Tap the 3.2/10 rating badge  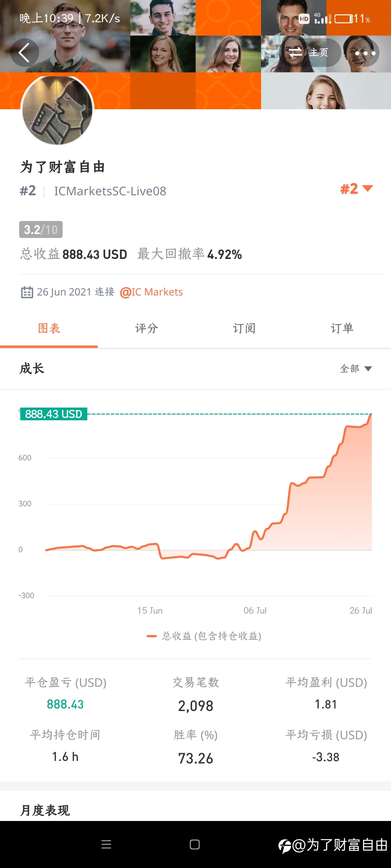41,230
